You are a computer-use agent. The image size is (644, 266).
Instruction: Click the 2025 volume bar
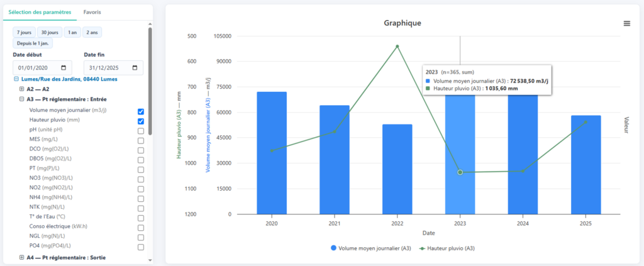pos(586,165)
